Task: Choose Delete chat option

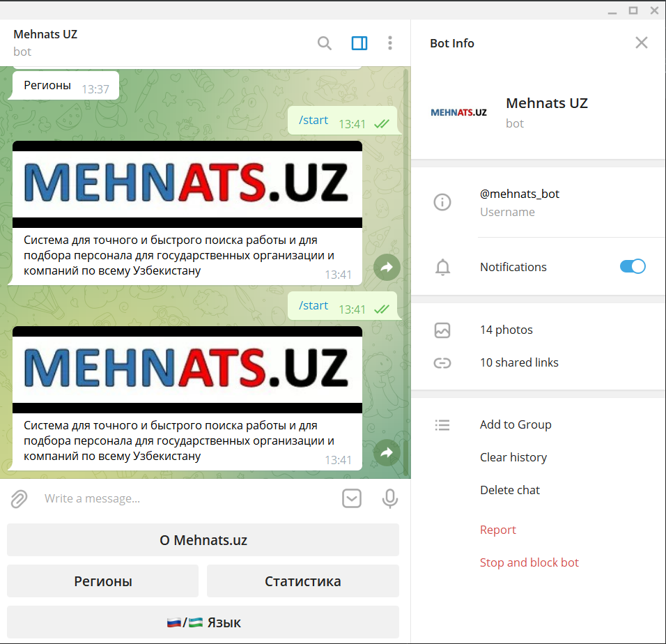Action: tap(510, 490)
